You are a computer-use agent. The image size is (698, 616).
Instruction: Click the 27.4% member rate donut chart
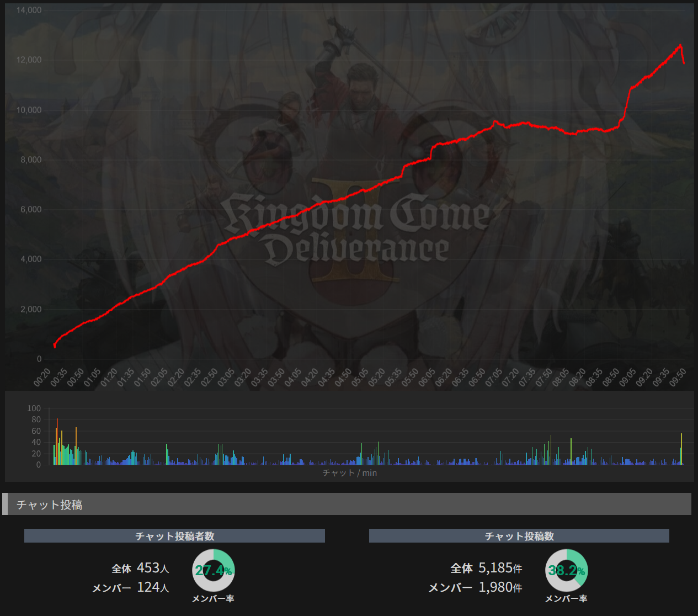tap(214, 571)
